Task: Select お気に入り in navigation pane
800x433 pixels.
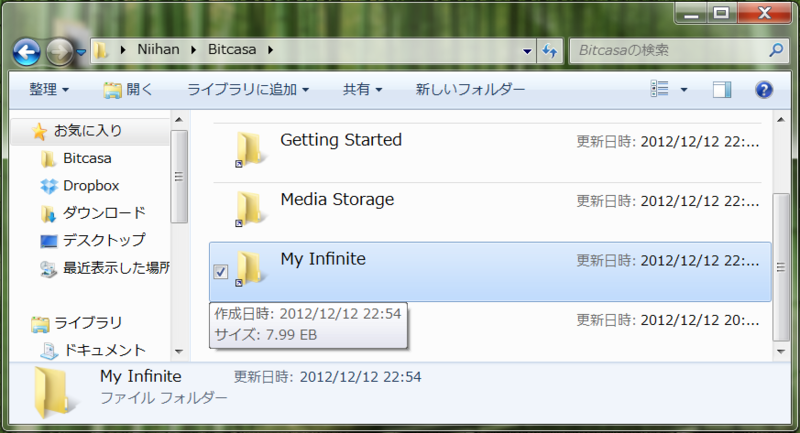Action: 88,131
